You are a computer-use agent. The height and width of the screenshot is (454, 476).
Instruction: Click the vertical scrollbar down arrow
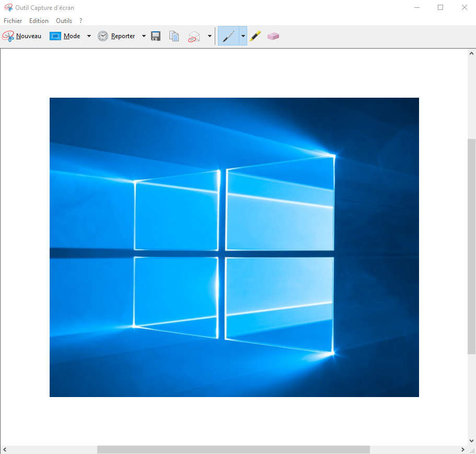click(x=471, y=441)
